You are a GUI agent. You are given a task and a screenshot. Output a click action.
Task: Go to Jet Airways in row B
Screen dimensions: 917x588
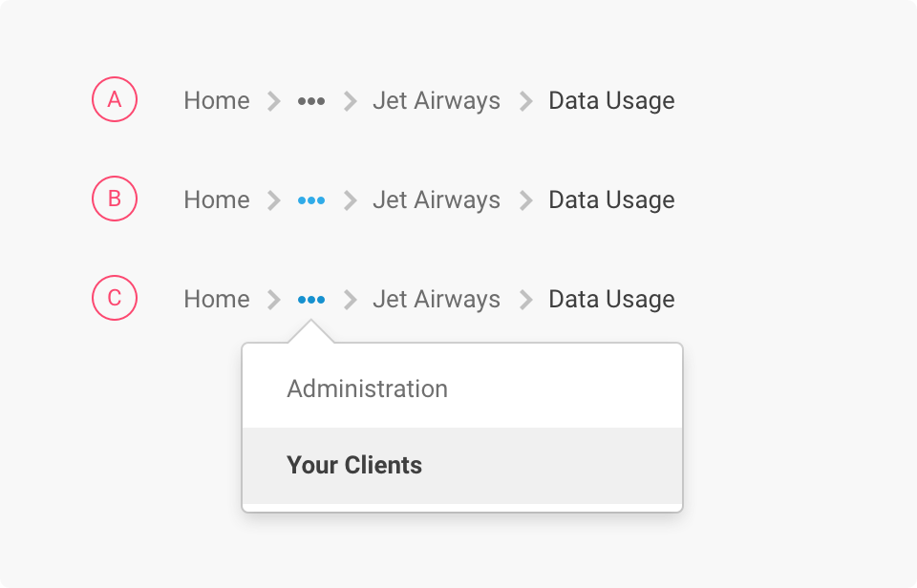point(437,200)
